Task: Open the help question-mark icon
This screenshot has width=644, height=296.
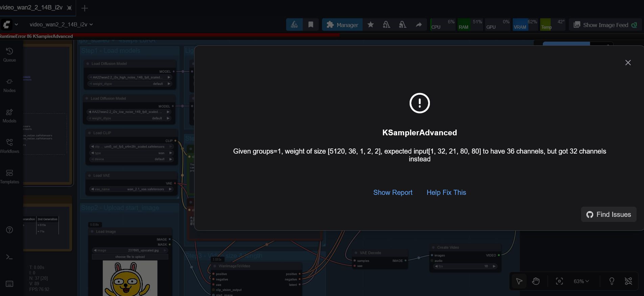Action: pyautogui.click(x=9, y=230)
